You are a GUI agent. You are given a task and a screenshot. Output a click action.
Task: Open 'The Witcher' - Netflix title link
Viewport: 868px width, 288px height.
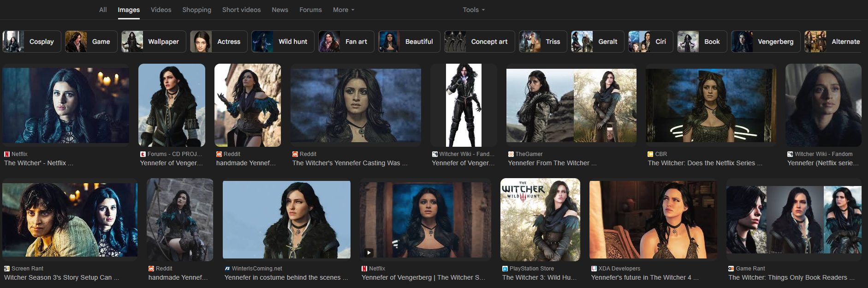click(39, 163)
